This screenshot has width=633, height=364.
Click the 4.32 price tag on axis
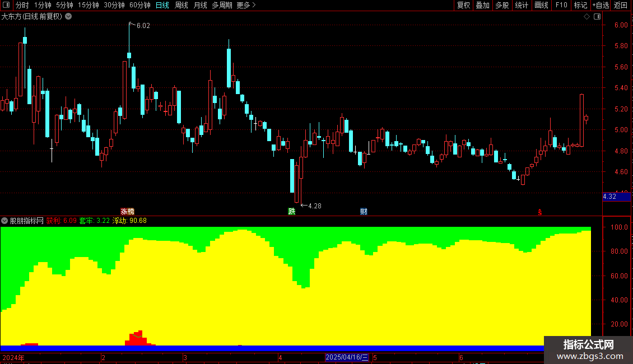tap(616, 197)
